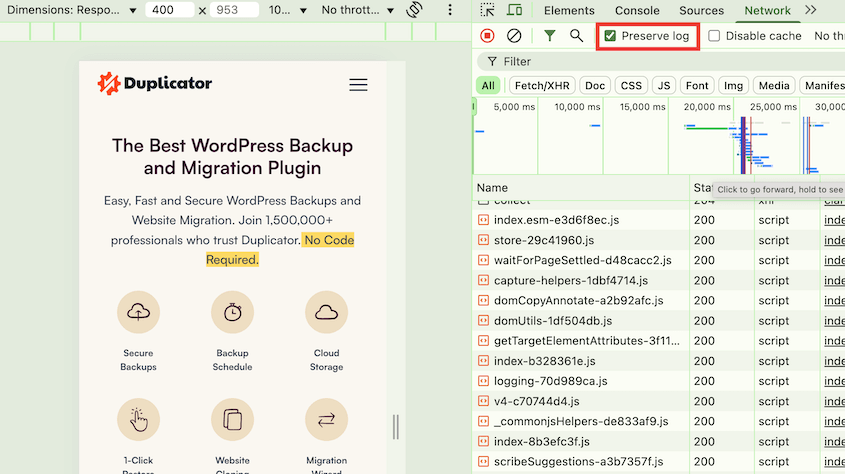Screen dimensions: 845x474
Task: Filter requests by Doc
Action: 595,86
